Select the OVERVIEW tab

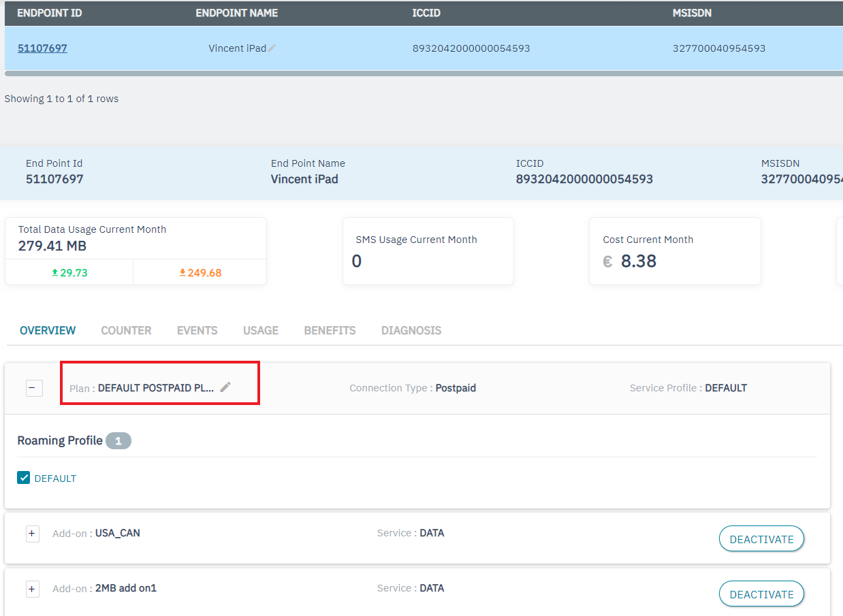48,330
